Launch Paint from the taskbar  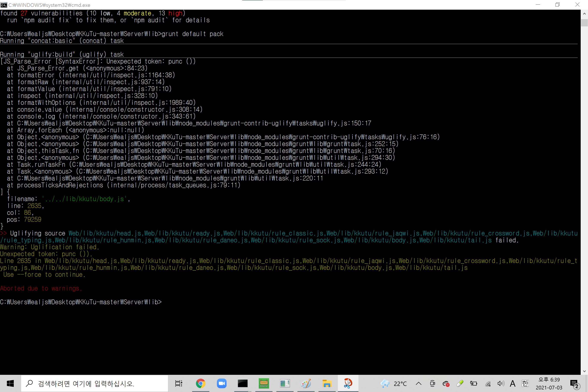point(306,383)
